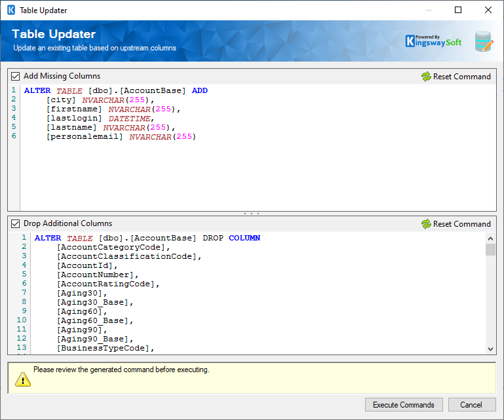
Task: Click the scroll up arrow in drop columns editor
Action: click(490, 239)
